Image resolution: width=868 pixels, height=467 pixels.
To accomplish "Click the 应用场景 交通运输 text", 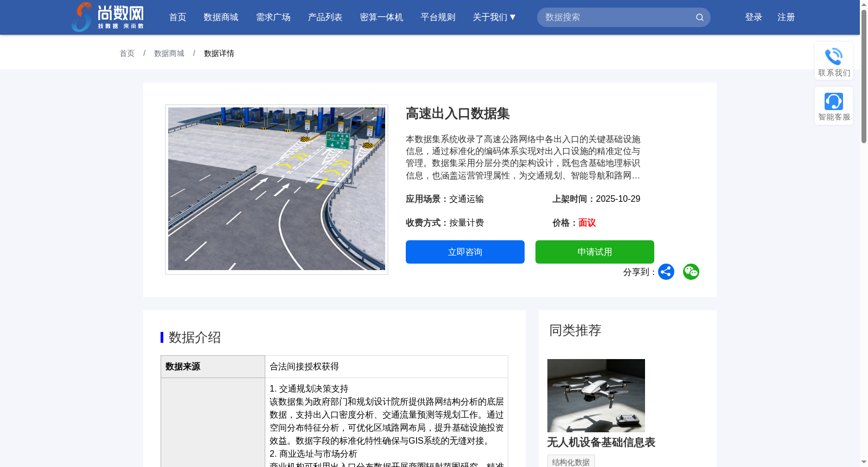I will tap(445, 199).
